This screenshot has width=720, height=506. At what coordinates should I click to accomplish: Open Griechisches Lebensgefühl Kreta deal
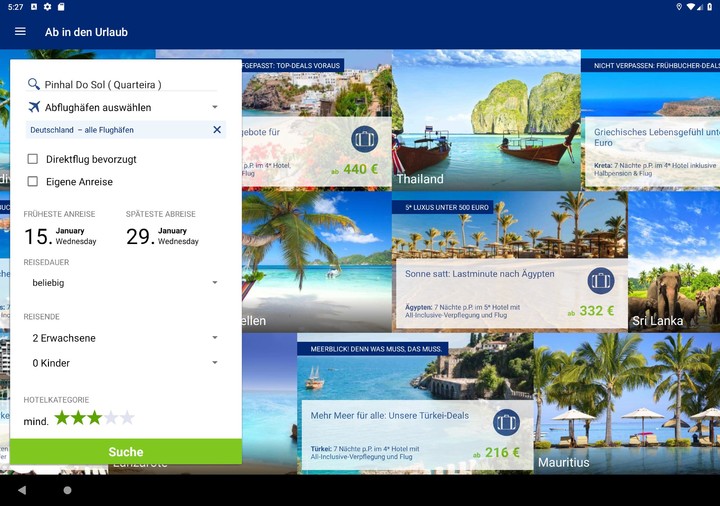click(x=653, y=152)
